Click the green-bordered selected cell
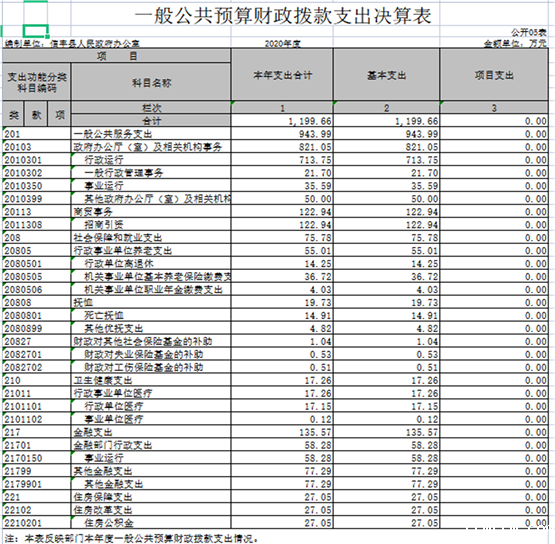This screenshot has height=544, width=555. (35, 31)
